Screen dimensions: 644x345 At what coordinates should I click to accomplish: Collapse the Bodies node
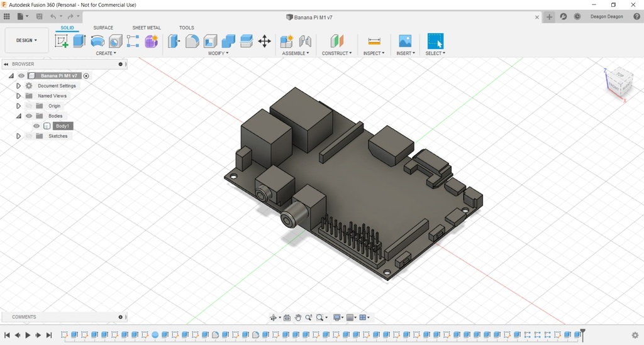pos(18,116)
